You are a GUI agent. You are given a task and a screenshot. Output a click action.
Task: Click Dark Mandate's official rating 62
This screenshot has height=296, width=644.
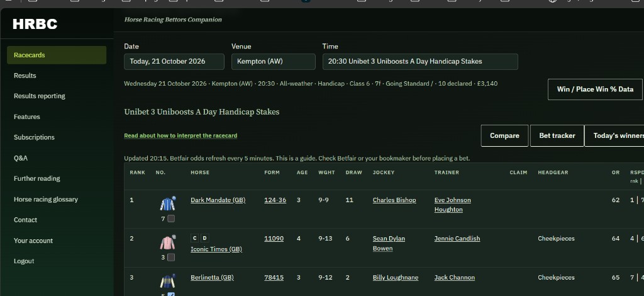616,200
